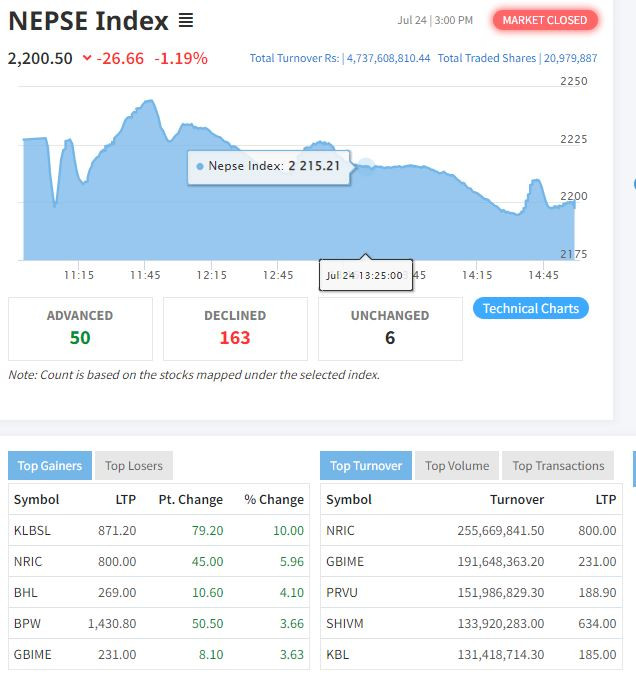This screenshot has width=636, height=681.
Task: Click the Pt. Change column header
Action: point(191,499)
